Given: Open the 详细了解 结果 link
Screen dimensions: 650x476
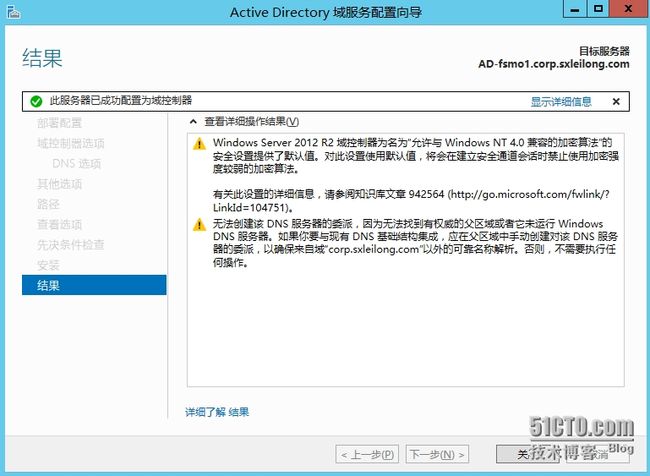Looking at the screenshot, I should point(217,412).
